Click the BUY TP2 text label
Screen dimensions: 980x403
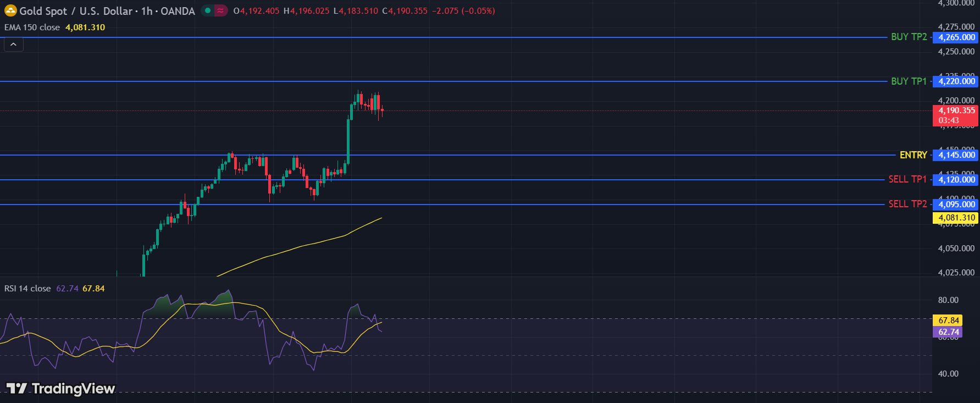909,37
